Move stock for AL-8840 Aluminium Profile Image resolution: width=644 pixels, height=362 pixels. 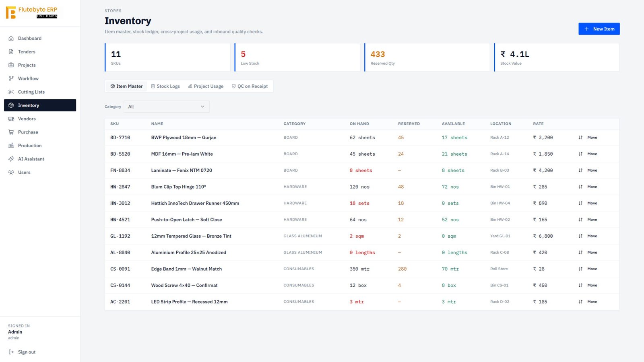[x=588, y=253]
